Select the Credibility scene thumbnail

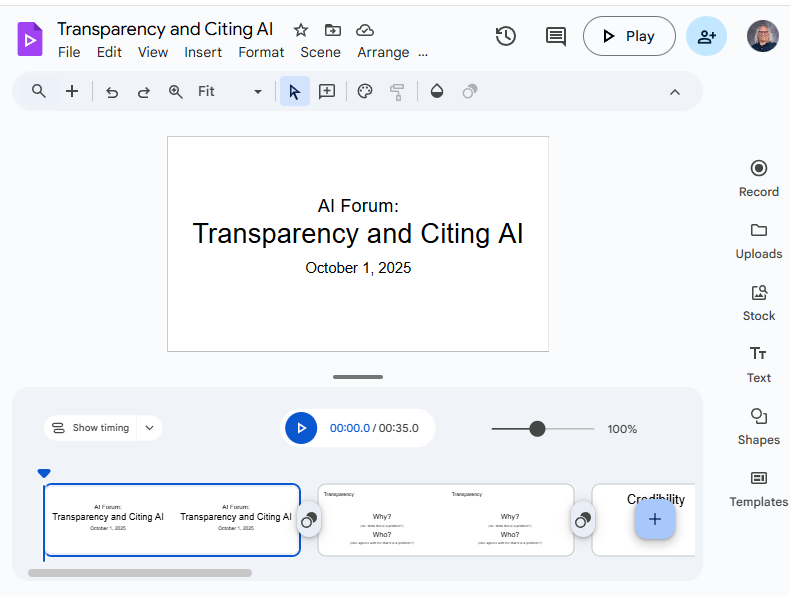click(643, 520)
